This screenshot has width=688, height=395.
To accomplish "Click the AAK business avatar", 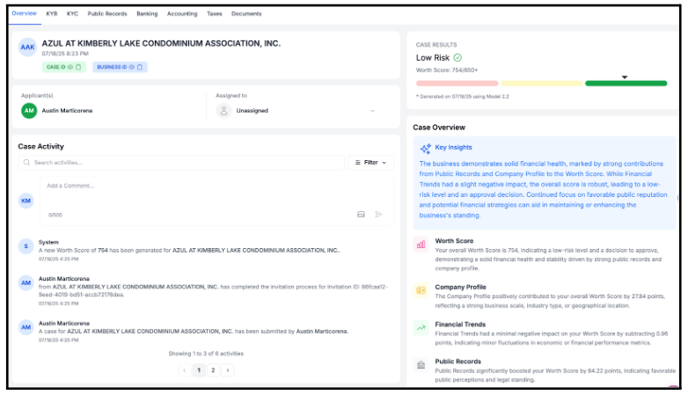I will 28,47.
